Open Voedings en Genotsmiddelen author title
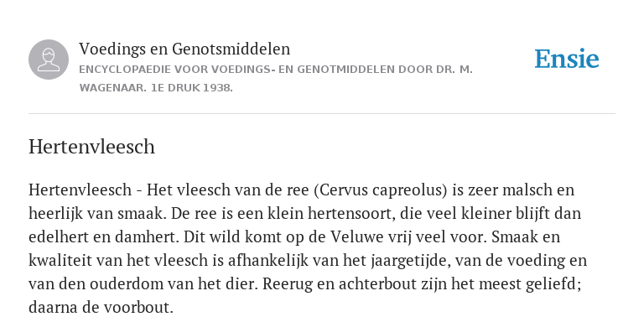Screen dimensions: 644x322 [x=184, y=49]
